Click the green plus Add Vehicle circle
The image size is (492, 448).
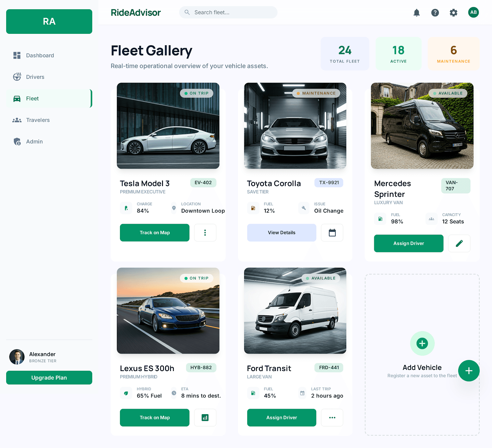point(422,344)
